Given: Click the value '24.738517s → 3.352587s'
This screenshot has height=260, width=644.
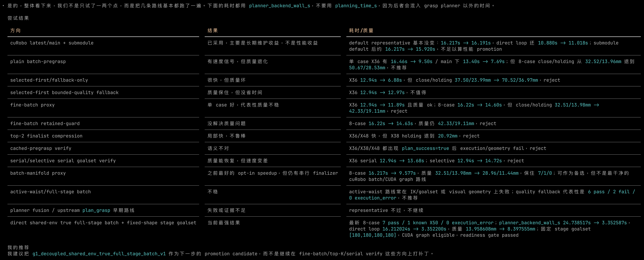Looking at the screenshot, I should tap(595, 223).
